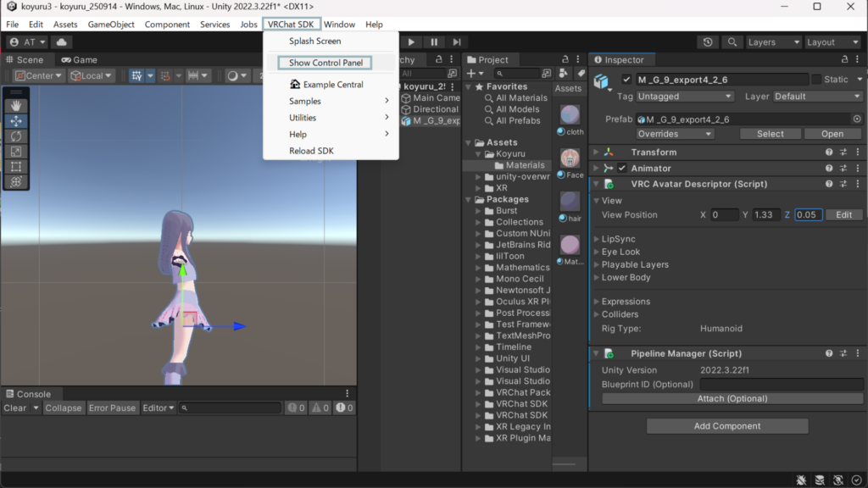Click the Add Component button

pyautogui.click(x=726, y=426)
